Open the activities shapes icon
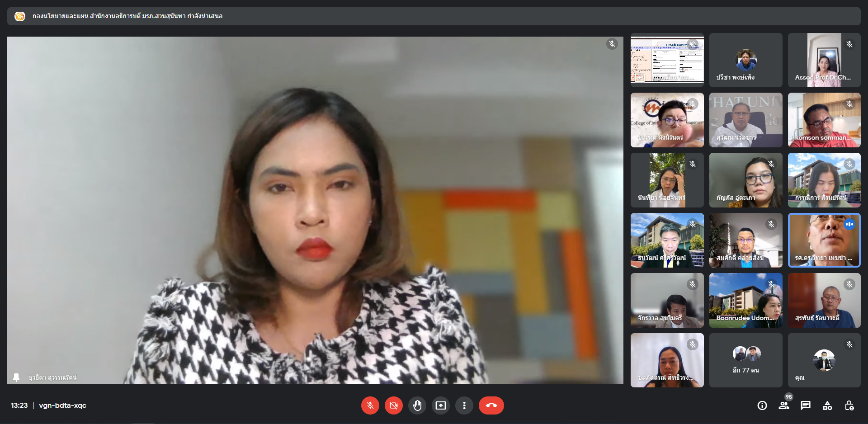The height and width of the screenshot is (424, 868). coord(827,405)
